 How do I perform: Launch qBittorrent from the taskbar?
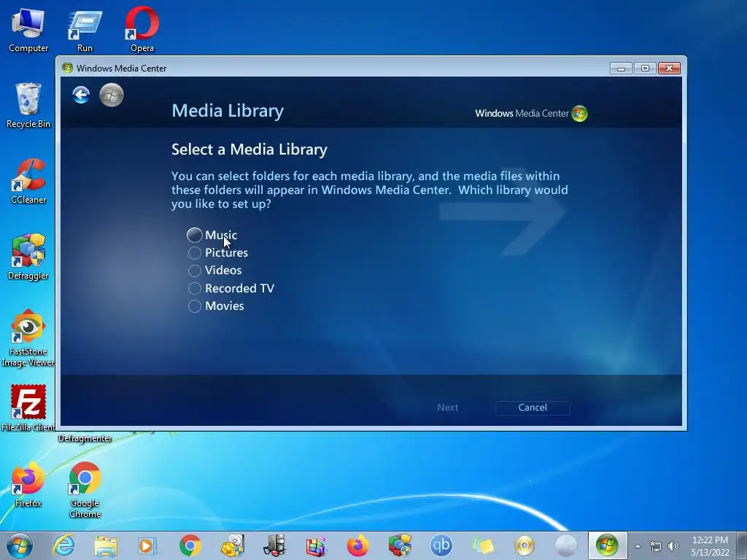tap(441, 545)
